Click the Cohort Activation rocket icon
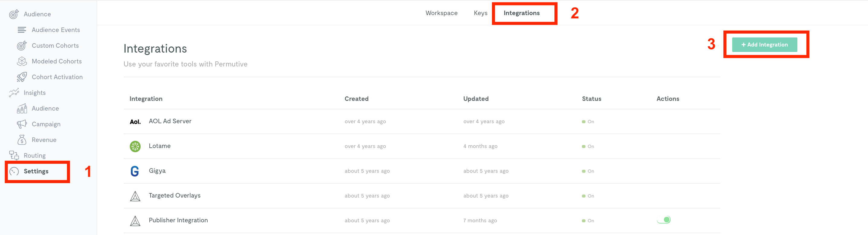Image resolution: width=868 pixels, height=235 pixels. (x=22, y=77)
